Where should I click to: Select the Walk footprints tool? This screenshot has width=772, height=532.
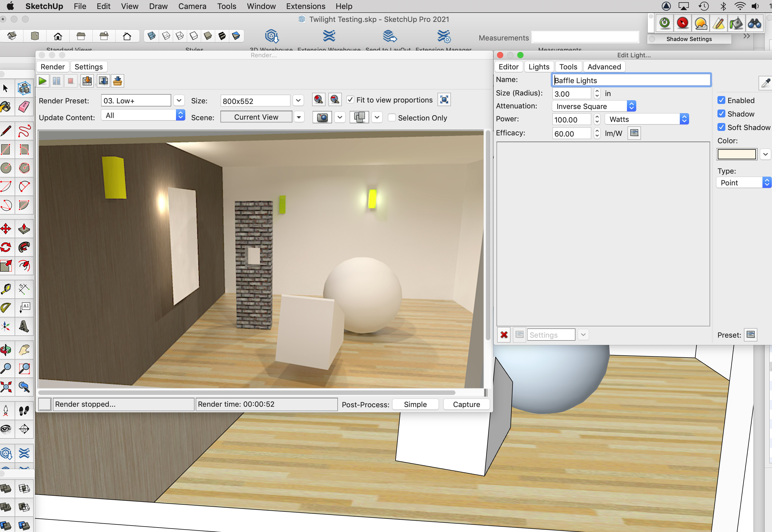[24, 411]
